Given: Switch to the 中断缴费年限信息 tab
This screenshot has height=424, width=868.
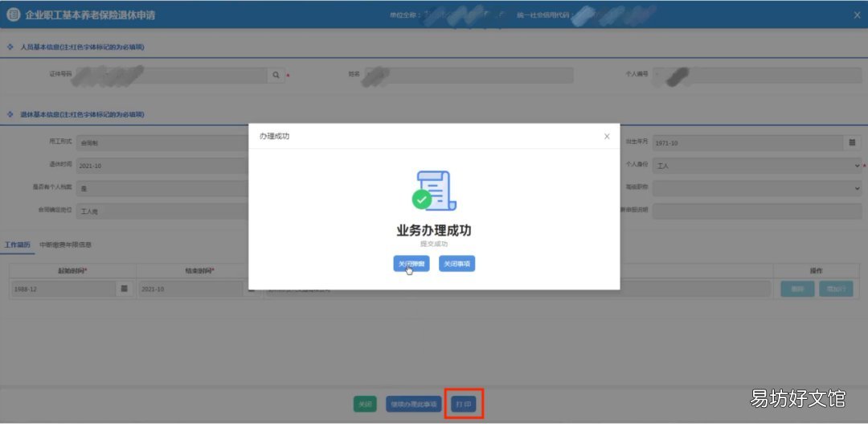Looking at the screenshot, I should (x=66, y=245).
